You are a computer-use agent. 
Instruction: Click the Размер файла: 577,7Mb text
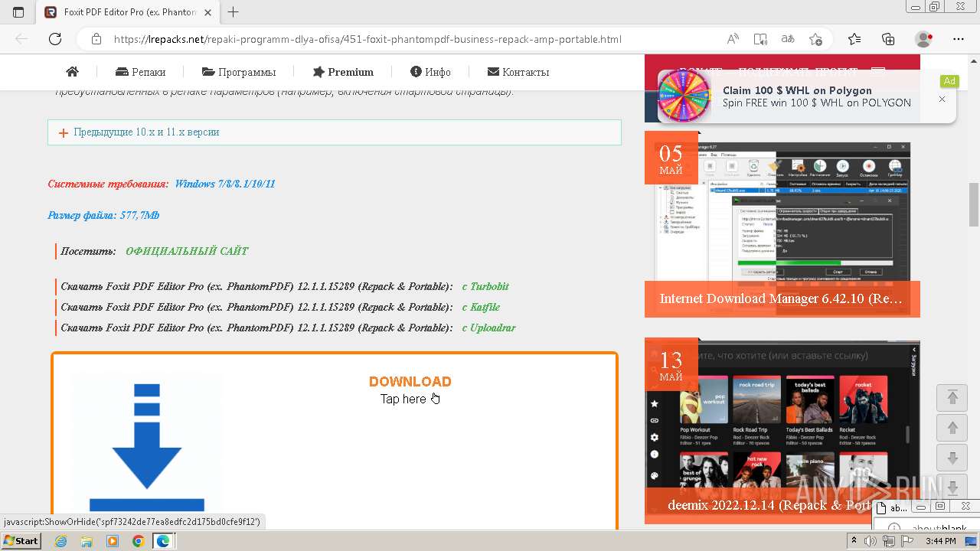tap(103, 215)
